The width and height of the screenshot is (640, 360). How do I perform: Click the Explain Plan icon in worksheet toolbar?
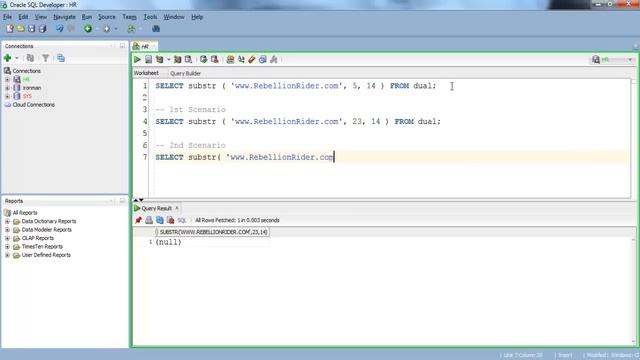160,60
